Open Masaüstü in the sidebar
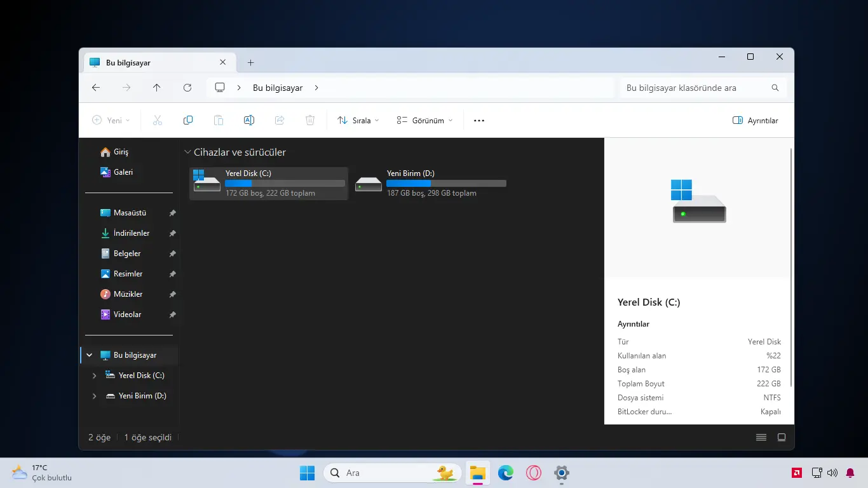This screenshot has height=488, width=868. (129, 213)
